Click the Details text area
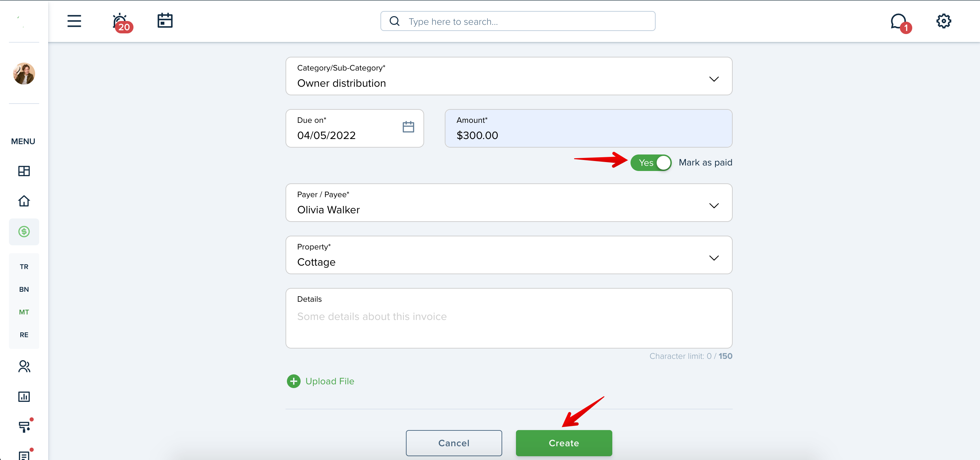 tap(509, 318)
